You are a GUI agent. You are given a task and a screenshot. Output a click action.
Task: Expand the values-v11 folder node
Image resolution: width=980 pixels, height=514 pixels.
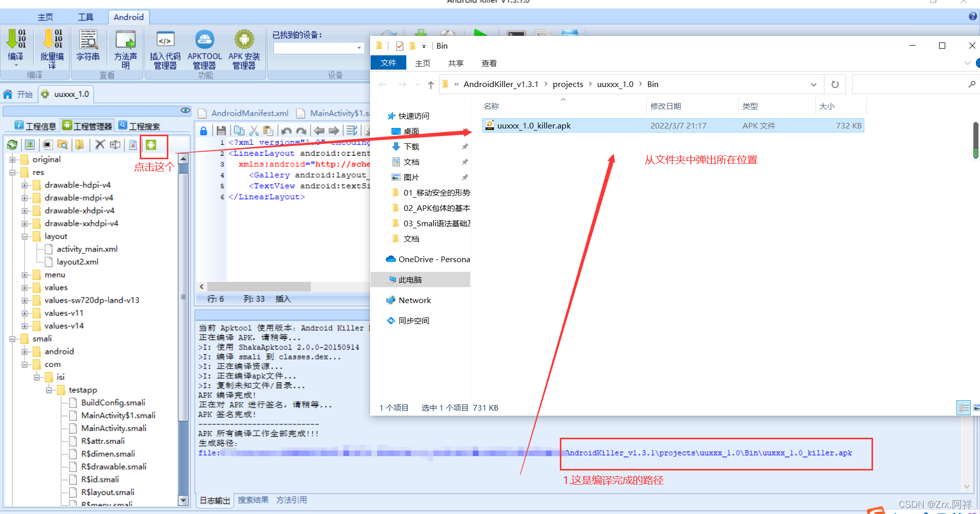pyautogui.click(x=25, y=313)
